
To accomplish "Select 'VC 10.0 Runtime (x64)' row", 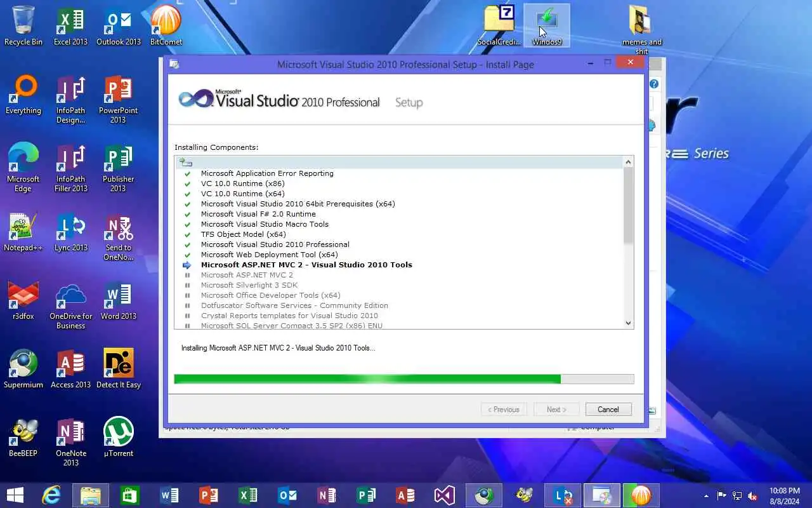I will click(x=243, y=194).
